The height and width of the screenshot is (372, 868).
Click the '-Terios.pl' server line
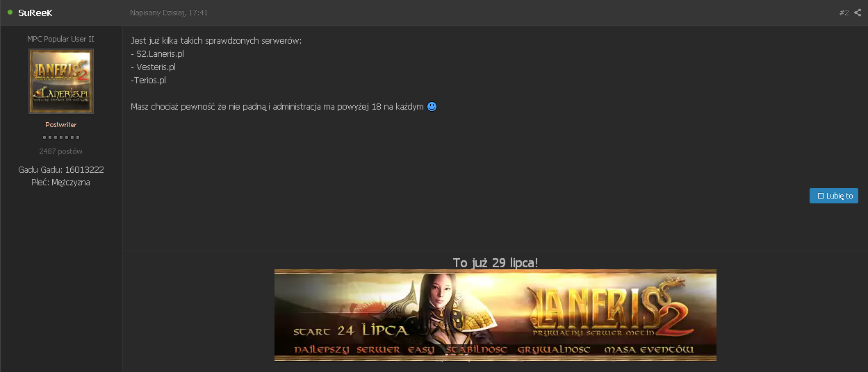tap(148, 81)
